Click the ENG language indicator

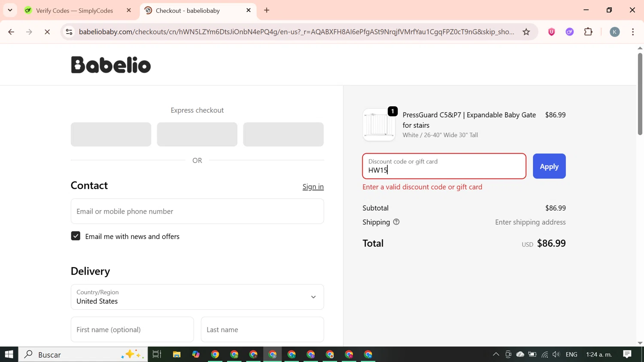tap(571, 354)
